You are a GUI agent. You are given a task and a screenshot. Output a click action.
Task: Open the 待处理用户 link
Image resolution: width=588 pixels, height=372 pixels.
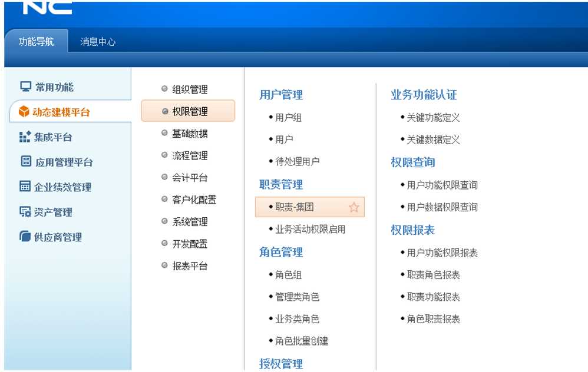click(x=297, y=161)
